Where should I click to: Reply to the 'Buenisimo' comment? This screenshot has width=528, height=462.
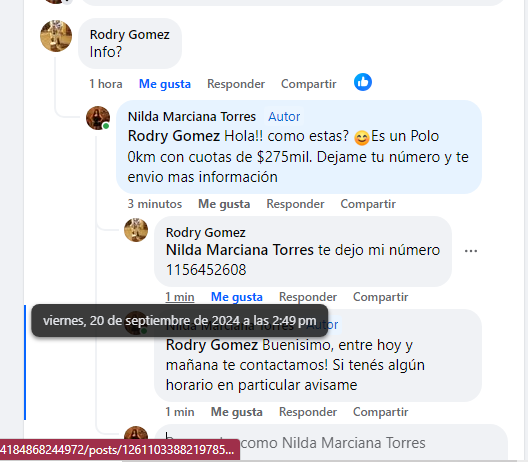308,412
